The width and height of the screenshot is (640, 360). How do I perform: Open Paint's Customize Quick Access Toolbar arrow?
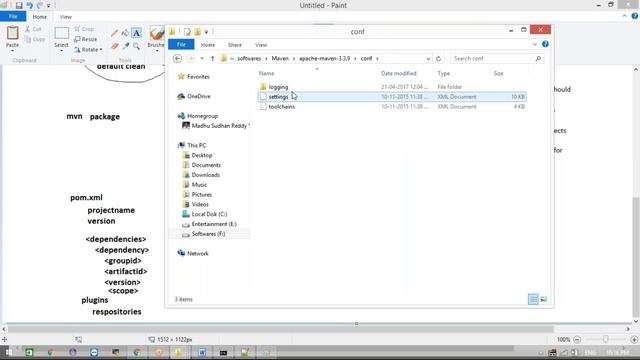tap(48, 6)
